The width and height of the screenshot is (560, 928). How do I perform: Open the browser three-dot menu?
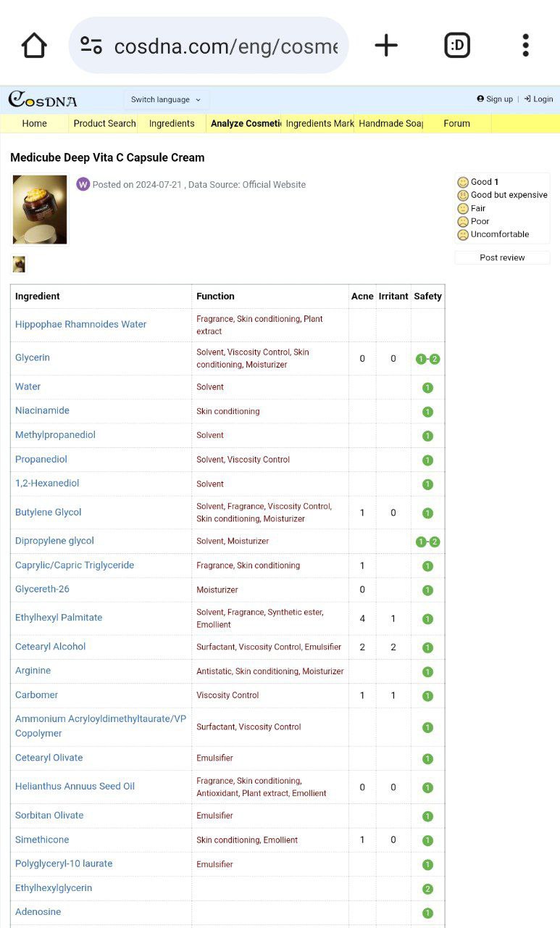pyautogui.click(x=526, y=46)
